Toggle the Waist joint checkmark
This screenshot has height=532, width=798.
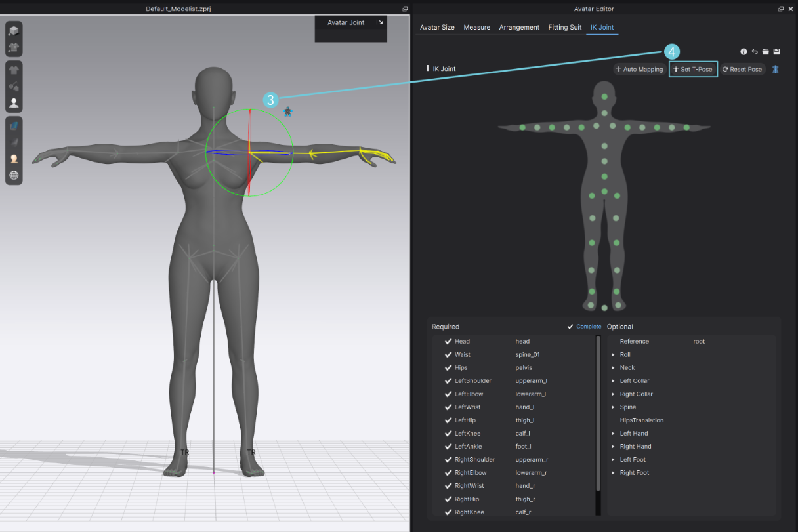[448, 354]
